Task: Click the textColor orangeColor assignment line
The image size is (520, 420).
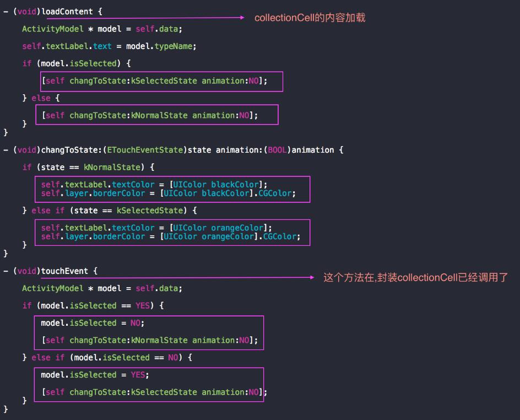Action: coord(156,228)
